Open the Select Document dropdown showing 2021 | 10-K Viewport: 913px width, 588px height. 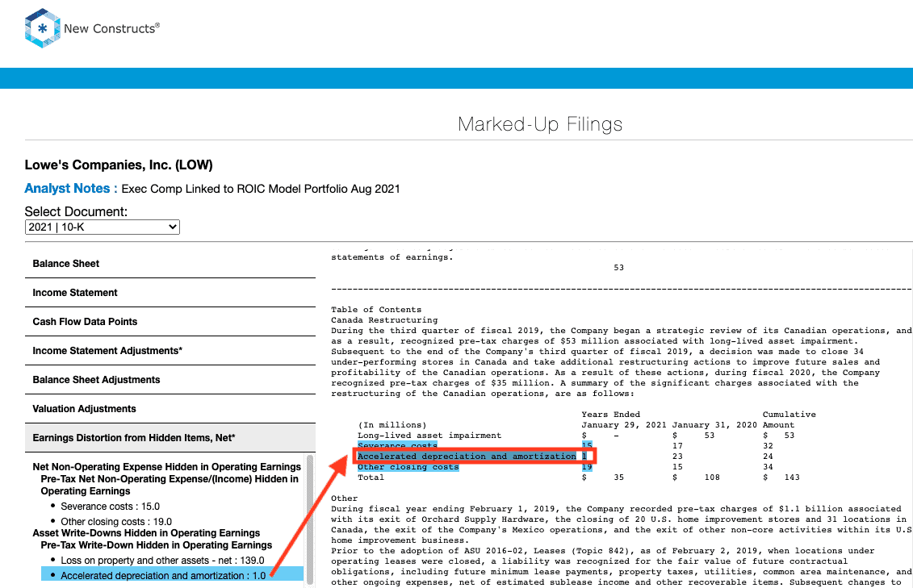click(x=103, y=227)
